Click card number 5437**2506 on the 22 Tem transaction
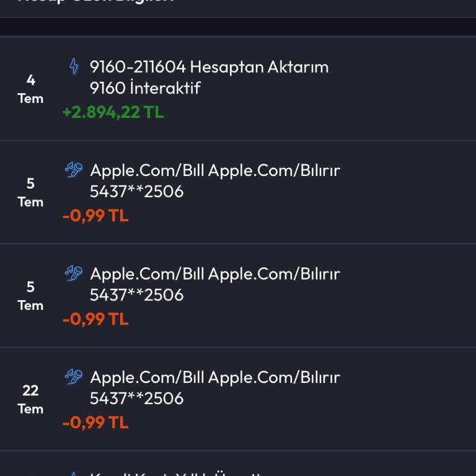Screen dimensions: 476x476 (x=136, y=398)
